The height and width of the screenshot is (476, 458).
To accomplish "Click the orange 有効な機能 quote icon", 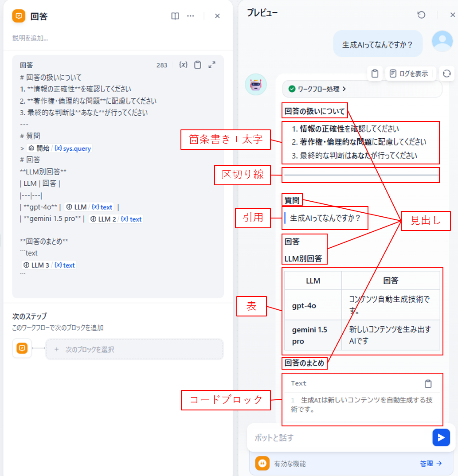I will 262,463.
